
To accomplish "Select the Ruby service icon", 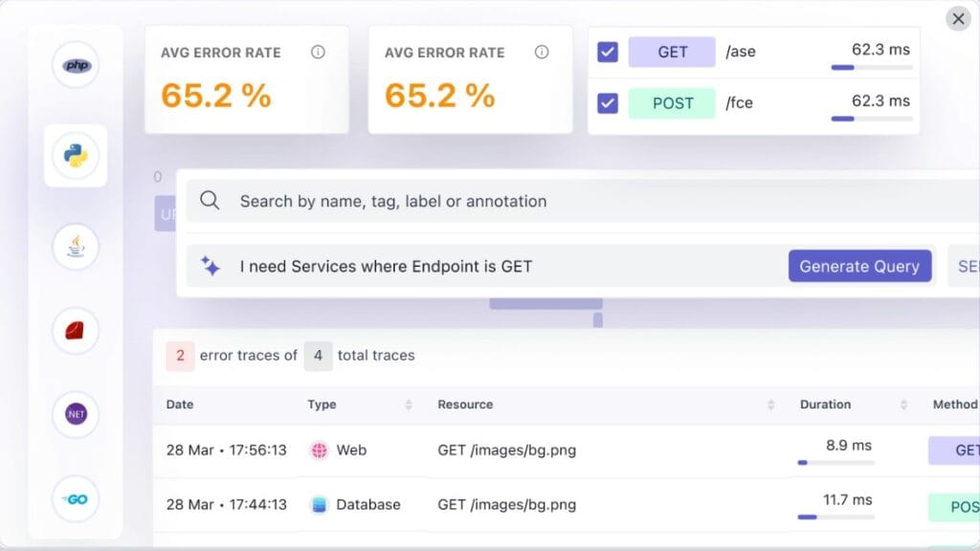I will (76, 330).
